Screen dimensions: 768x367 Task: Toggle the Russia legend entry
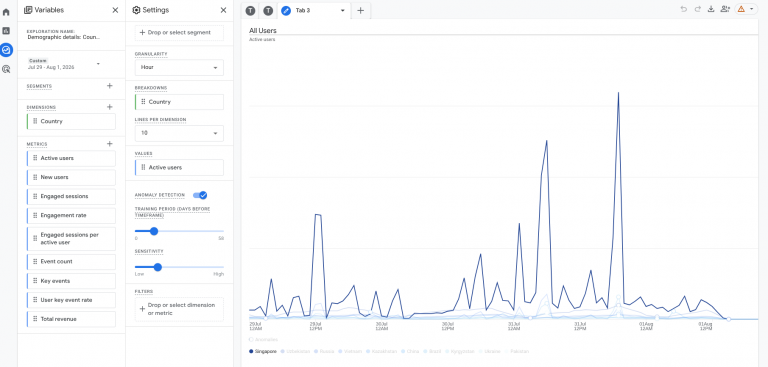(x=324, y=351)
